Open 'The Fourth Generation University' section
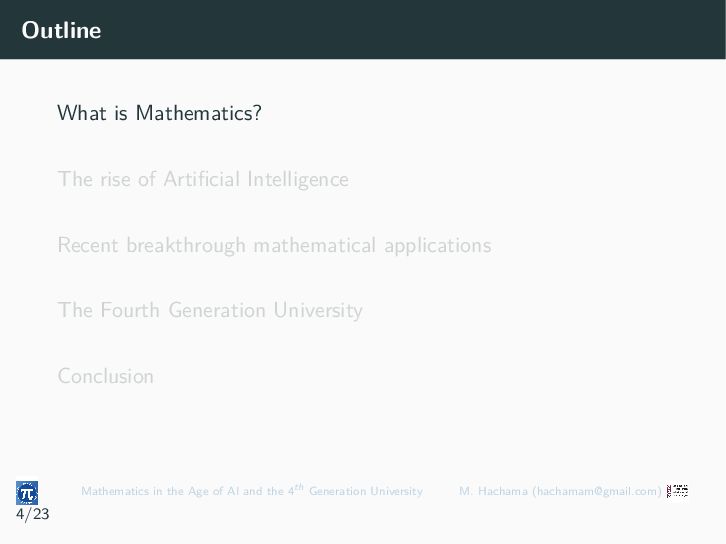 click(x=210, y=310)
